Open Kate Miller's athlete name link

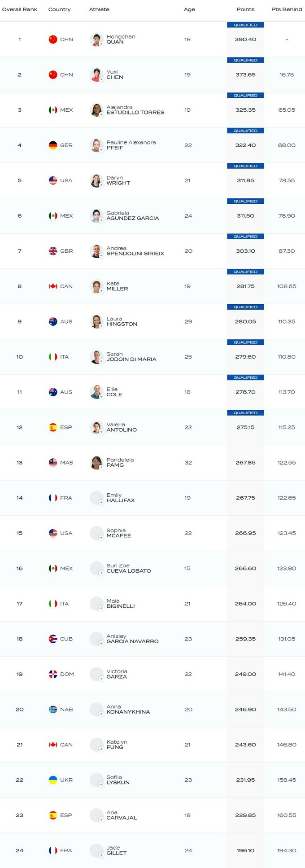(x=117, y=286)
